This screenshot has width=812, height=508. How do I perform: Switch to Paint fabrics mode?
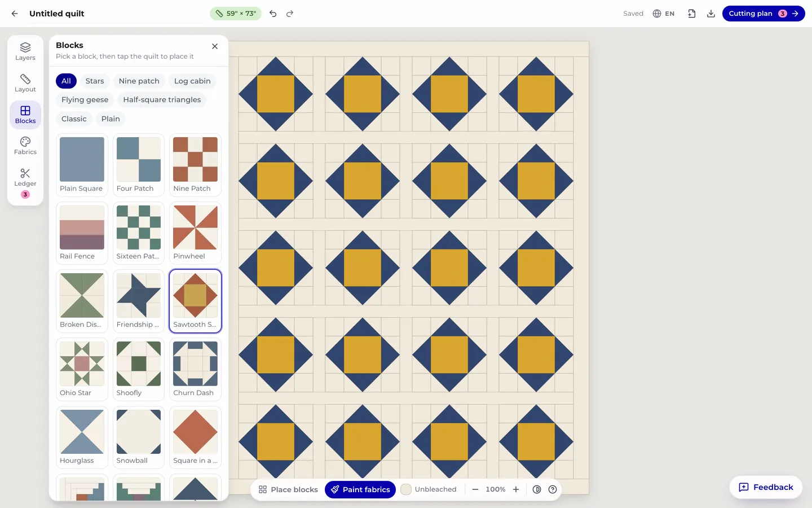360,489
